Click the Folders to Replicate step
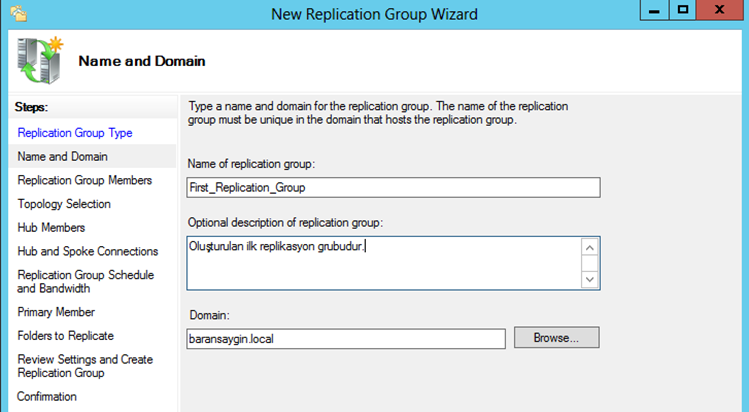749x412 pixels. [66, 336]
